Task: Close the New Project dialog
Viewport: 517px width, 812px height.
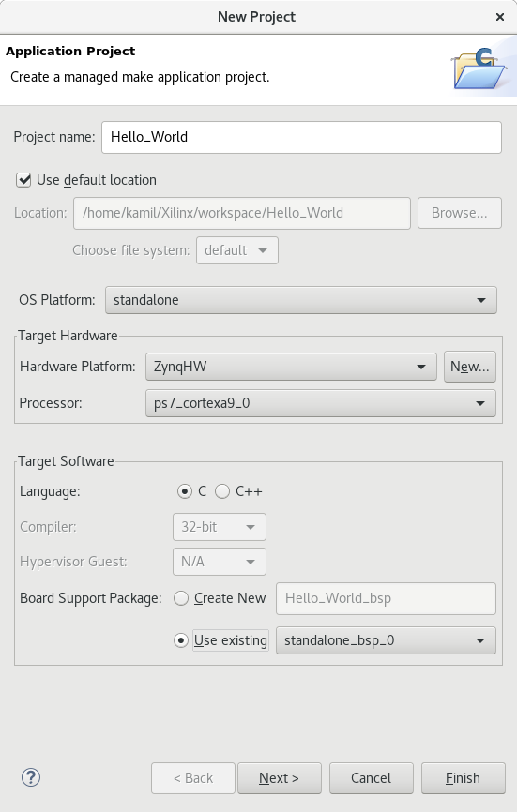Action: tap(500, 17)
